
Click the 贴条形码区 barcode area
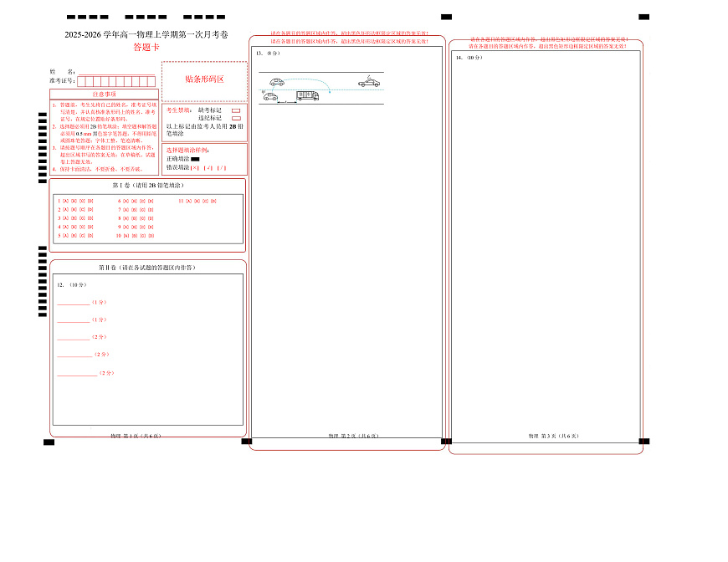[204, 79]
